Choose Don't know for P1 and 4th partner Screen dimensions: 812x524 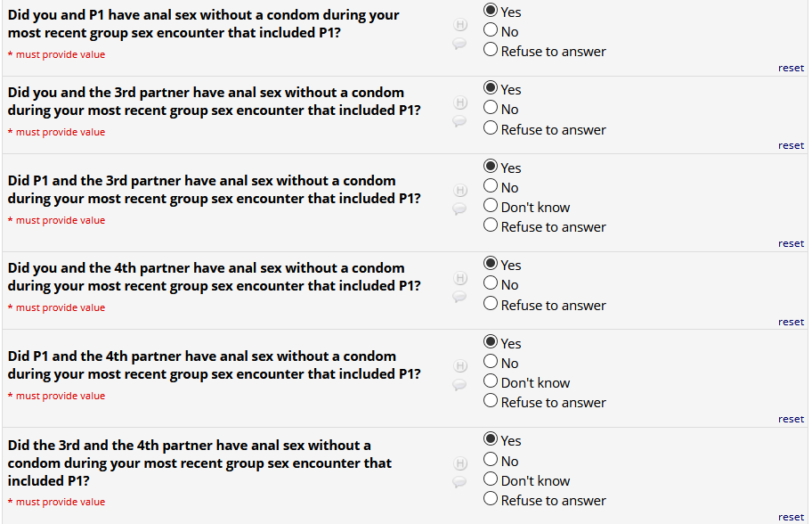click(x=491, y=382)
